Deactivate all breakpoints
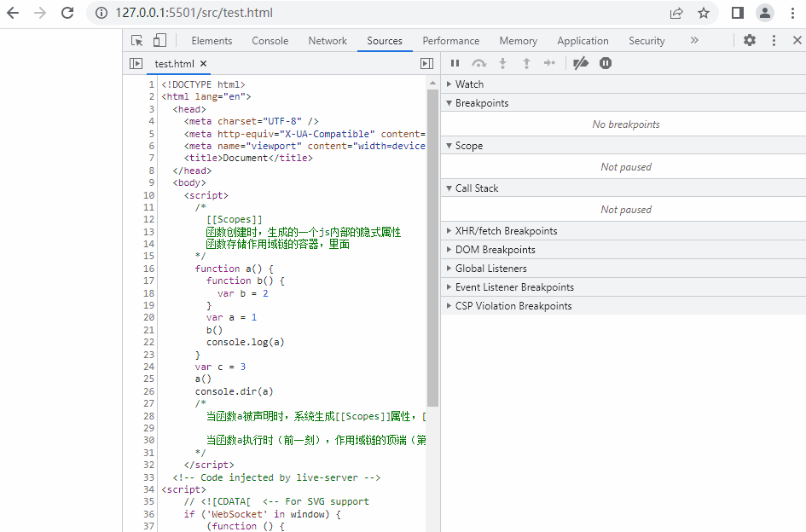The height and width of the screenshot is (532, 806). pos(581,63)
